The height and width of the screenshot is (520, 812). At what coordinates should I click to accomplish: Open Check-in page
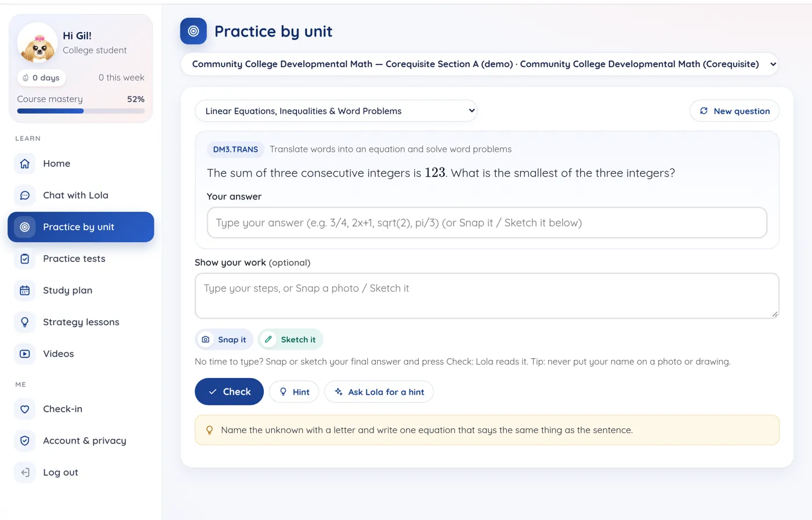point(81,409)
